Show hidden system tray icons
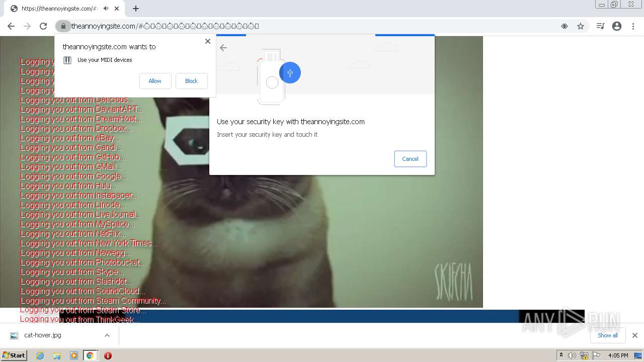Screen dimensions: 644x362 [x=561, y=355]
